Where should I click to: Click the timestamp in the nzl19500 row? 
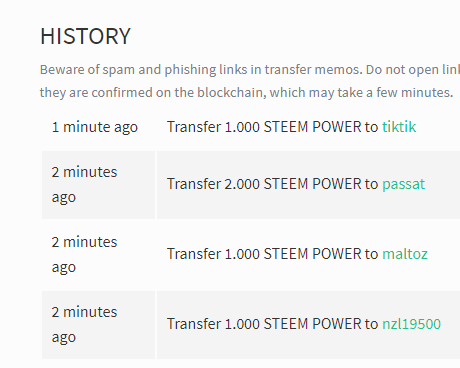pyautogui.click(x=84, y=325)
